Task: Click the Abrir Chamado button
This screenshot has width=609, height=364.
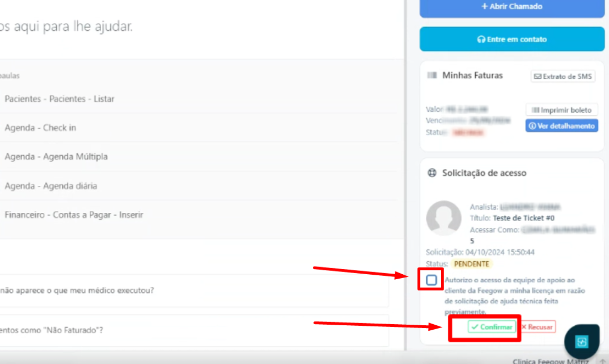Action: pos(512,7)
